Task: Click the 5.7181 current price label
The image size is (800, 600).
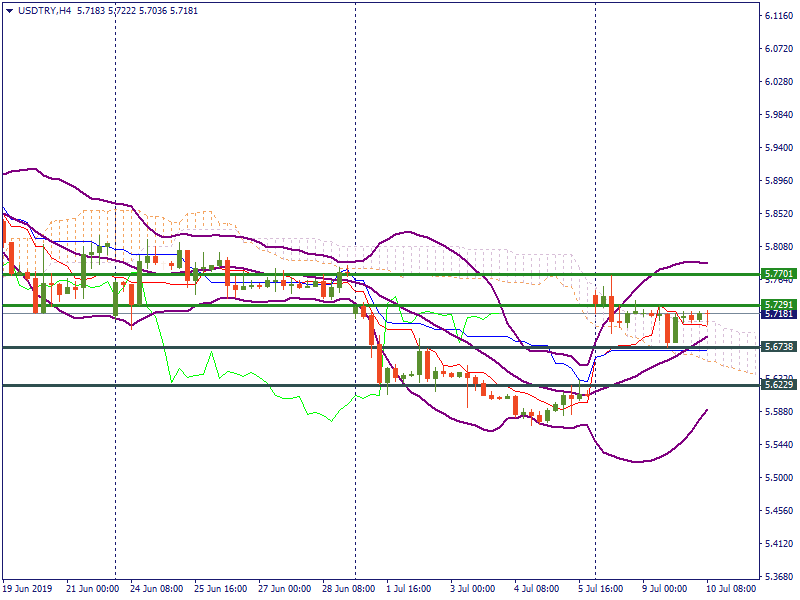Action: tap(778, 314)
